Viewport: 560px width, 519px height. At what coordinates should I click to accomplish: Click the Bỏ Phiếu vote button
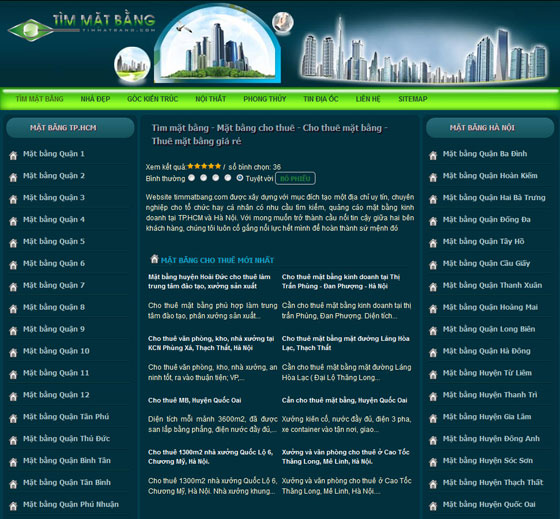(x=295, y=178)
